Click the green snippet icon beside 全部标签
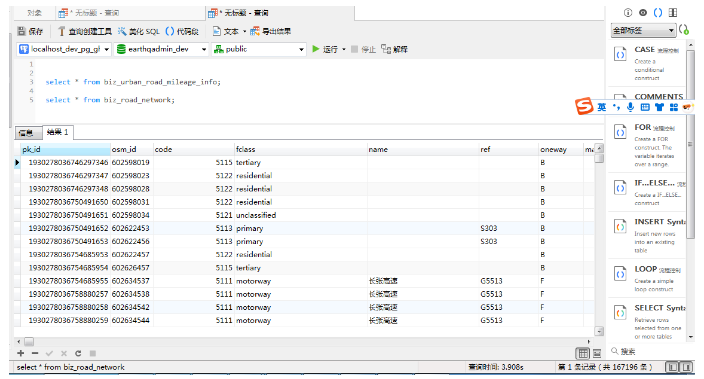The height and width of the screenshot is (379, 704). point(684,30)
